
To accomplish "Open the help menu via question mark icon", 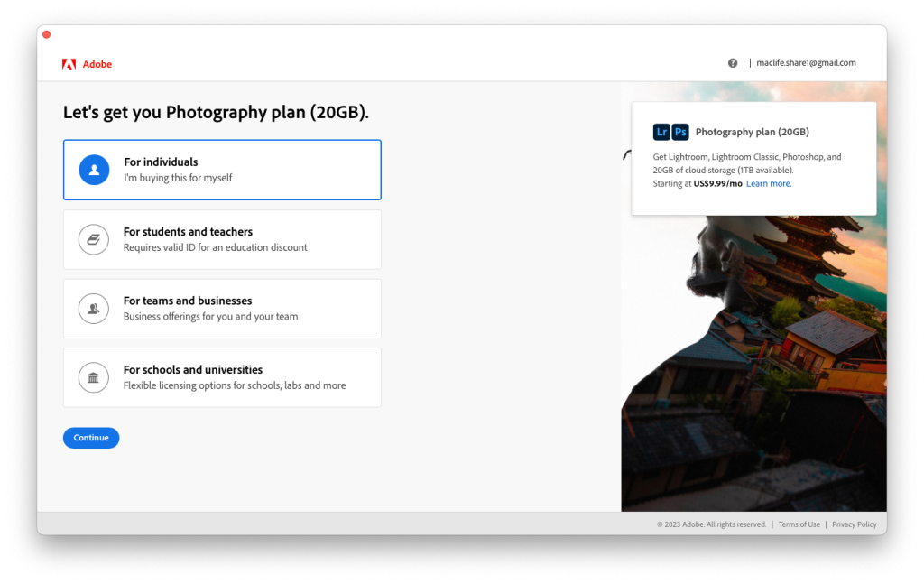I will [x=733, y=62].
